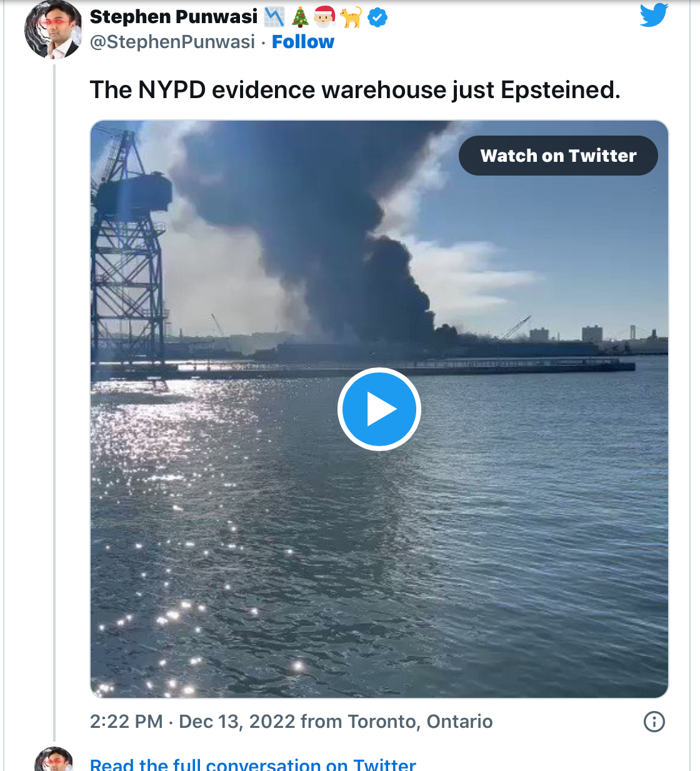The width and height of the screenshot is (700, 771).
Task: Click the blue verified badge
Action: tap(377, 18)
